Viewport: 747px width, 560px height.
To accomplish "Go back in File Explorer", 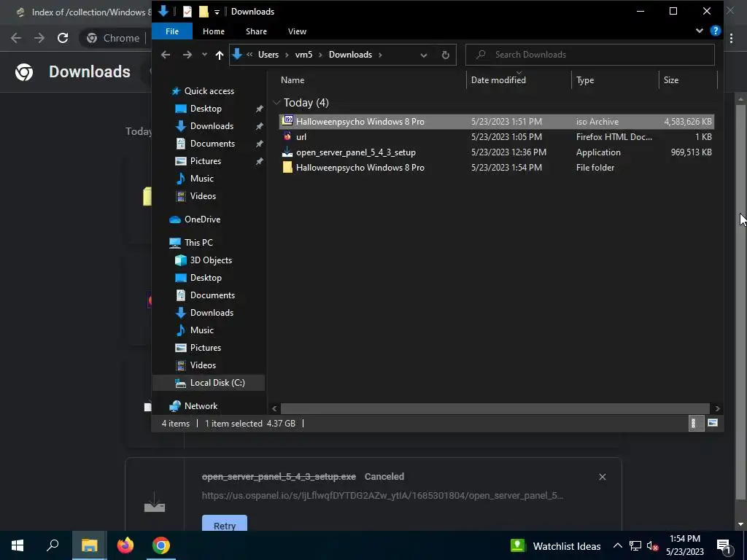I will [166, 55].
